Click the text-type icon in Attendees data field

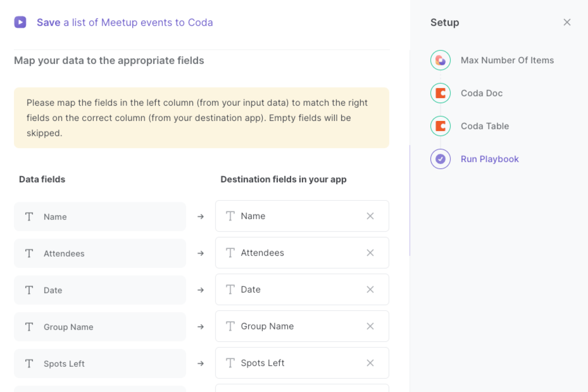coord(29,253)
